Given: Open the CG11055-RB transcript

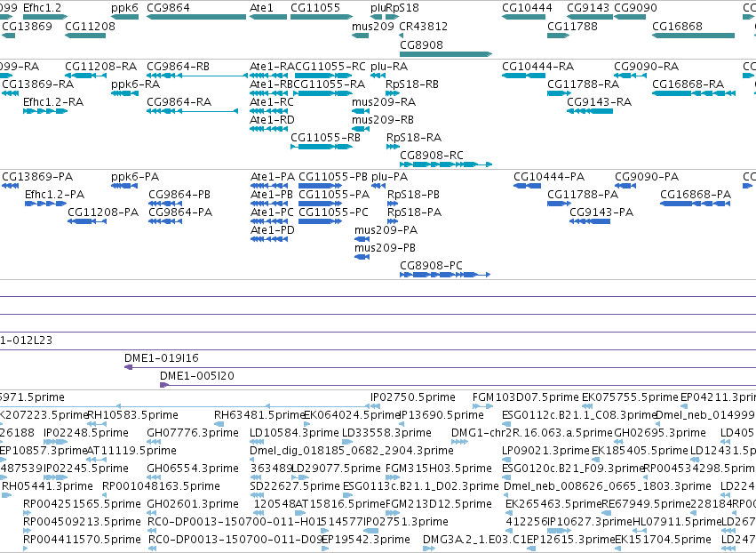Looking at the screenshot, I should (322, 147).
